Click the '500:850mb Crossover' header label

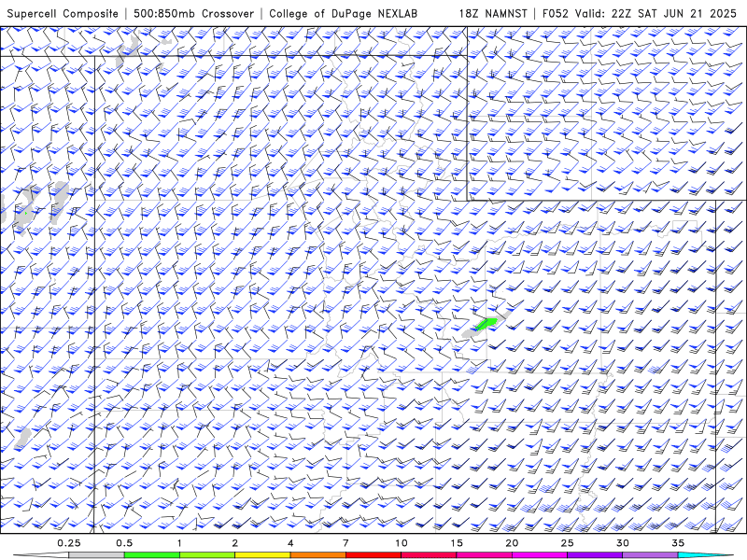tap(194, 13)
